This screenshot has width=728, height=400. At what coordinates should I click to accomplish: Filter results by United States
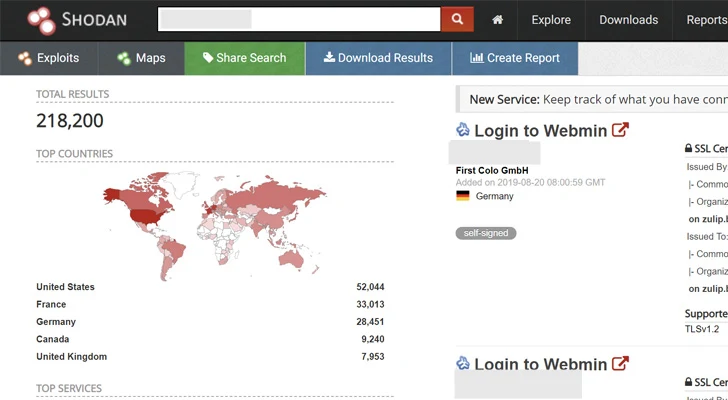tap(65, 287)
